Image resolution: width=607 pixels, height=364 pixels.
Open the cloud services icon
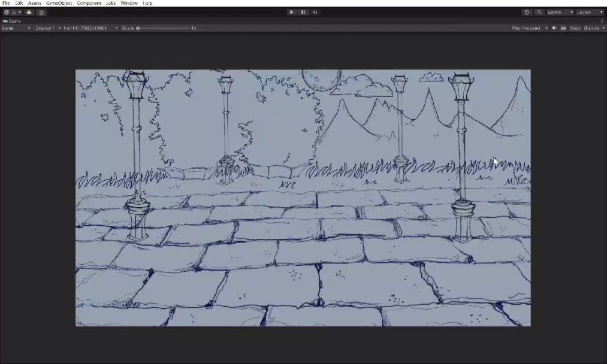tap(29, 12)
